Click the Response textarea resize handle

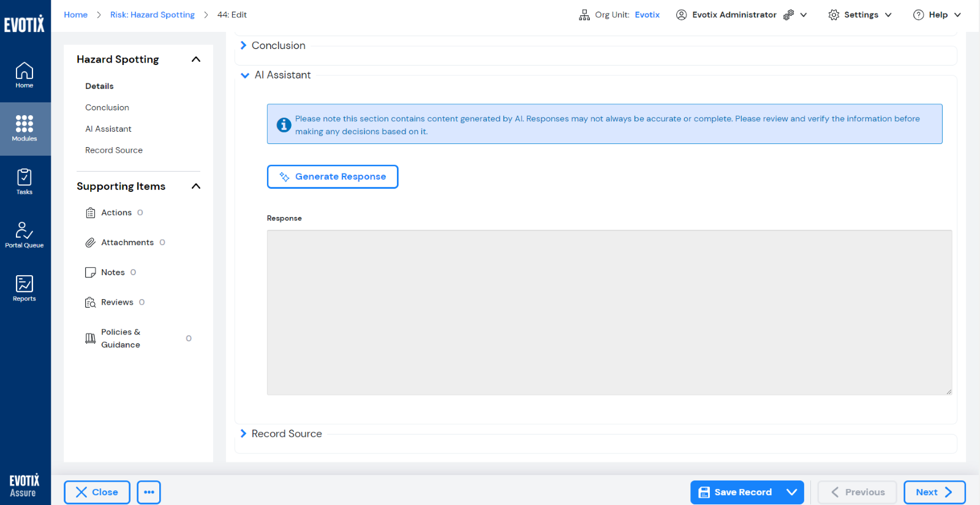click(949, 391)
